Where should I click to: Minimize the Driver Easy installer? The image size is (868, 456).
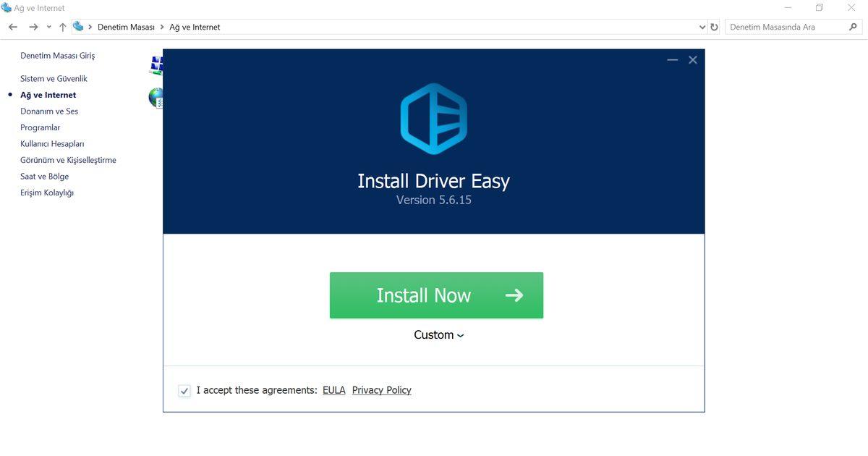[673, 60]
